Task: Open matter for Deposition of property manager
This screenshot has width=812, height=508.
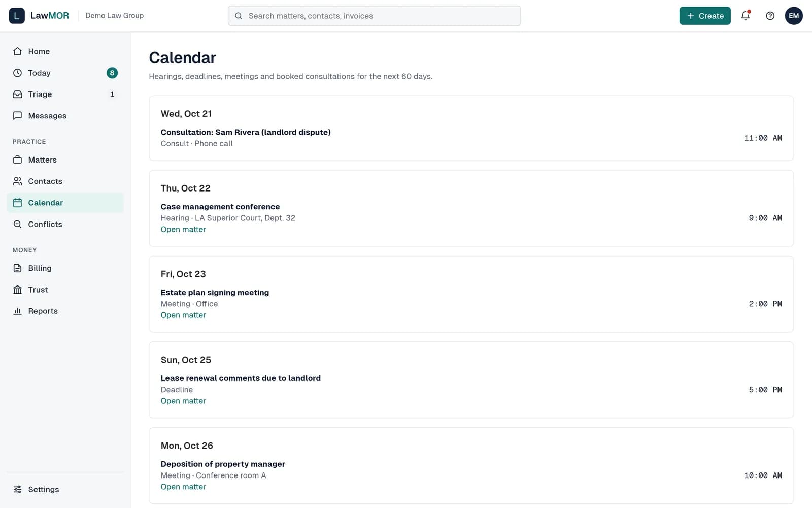Action: point(183,487)
